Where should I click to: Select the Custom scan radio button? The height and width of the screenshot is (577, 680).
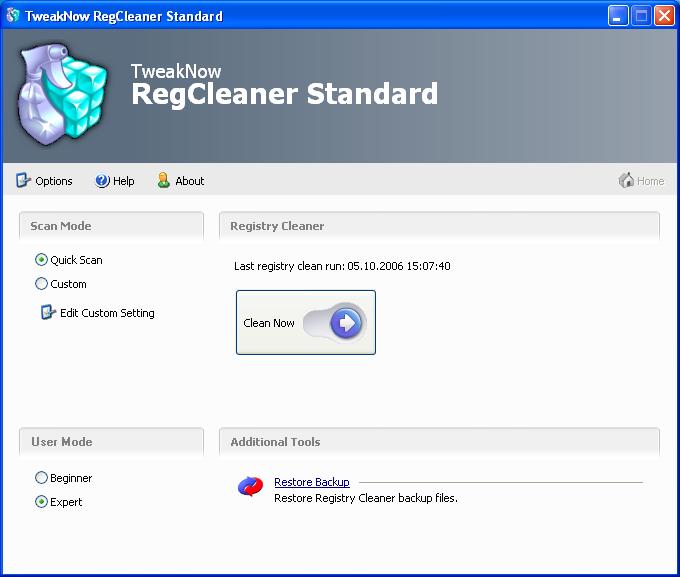coord(41,284)
